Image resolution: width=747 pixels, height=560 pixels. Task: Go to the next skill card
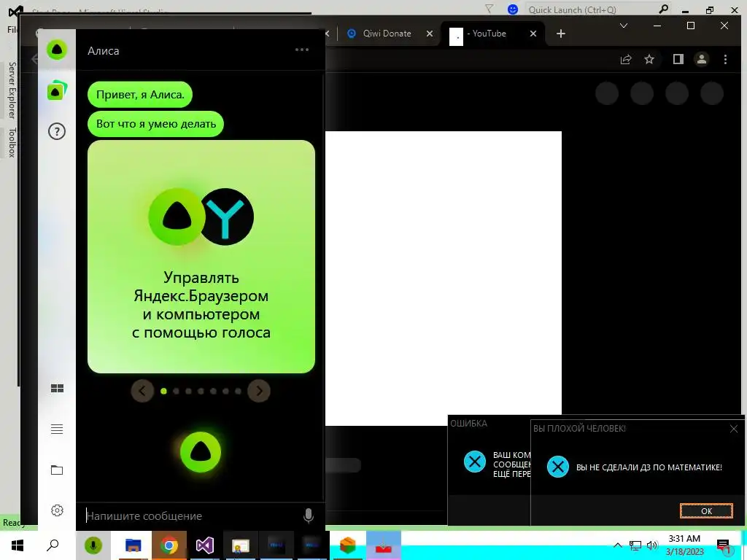click(259, 391)
